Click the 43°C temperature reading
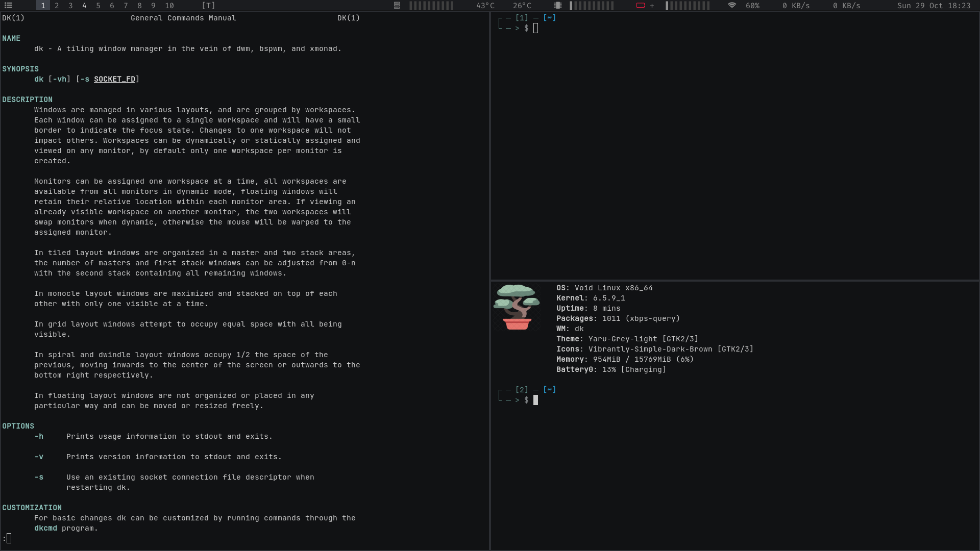 (x=485, y=6)
